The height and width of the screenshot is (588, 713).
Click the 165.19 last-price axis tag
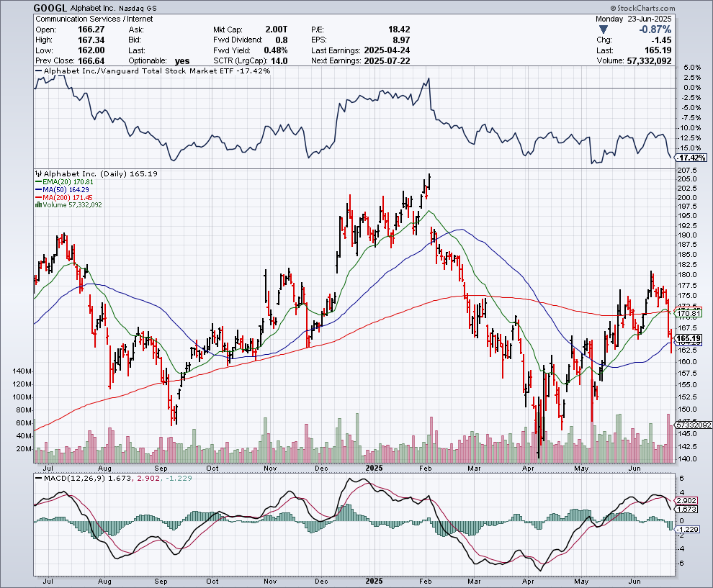point(689,338)
